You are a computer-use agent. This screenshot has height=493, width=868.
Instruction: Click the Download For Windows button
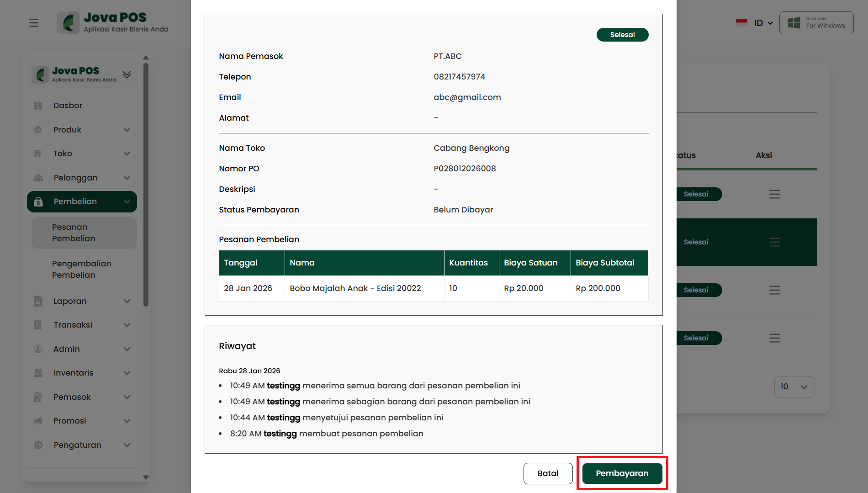tap(816, 23)
